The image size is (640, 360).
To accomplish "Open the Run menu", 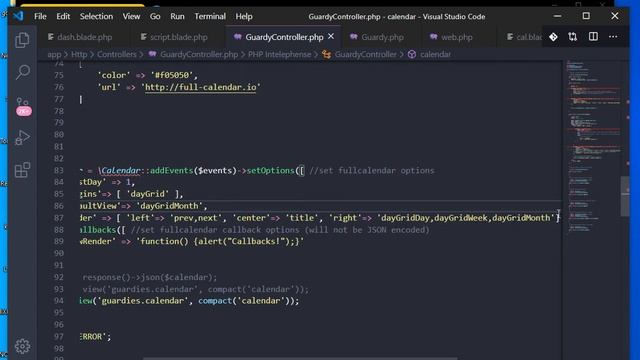I will coord(177,16).
